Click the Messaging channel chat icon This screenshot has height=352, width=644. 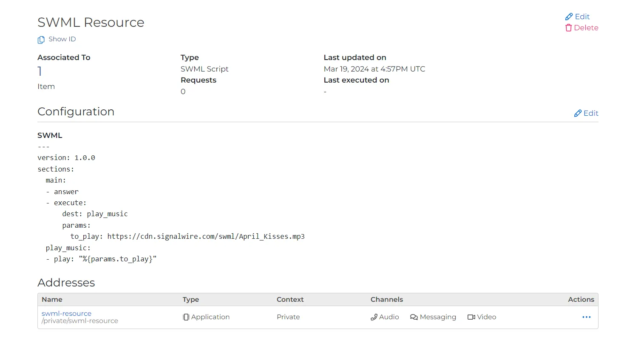pyautogui.click(x=414, y=317)
